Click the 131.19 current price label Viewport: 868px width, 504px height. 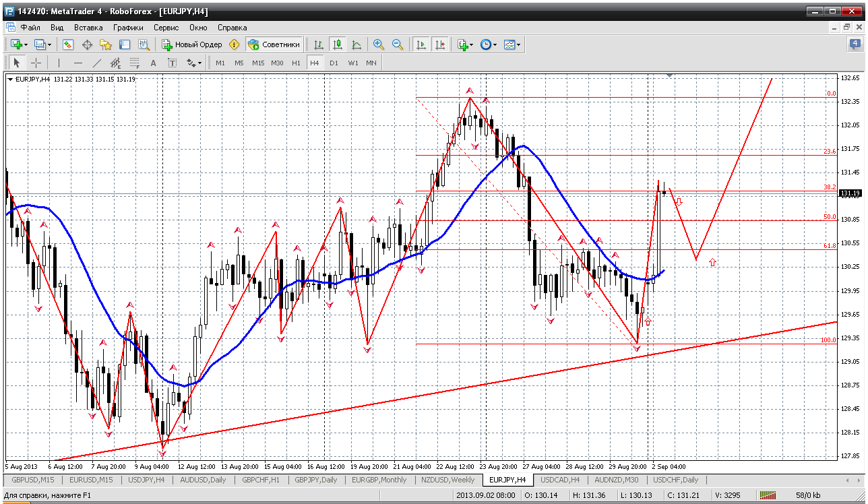click(x=850, y=193)
